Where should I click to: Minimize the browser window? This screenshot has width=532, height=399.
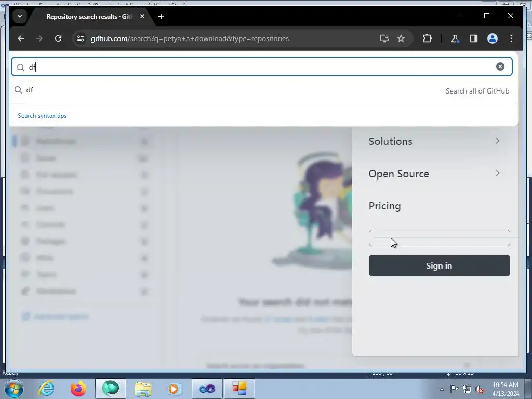click(463, 16)
